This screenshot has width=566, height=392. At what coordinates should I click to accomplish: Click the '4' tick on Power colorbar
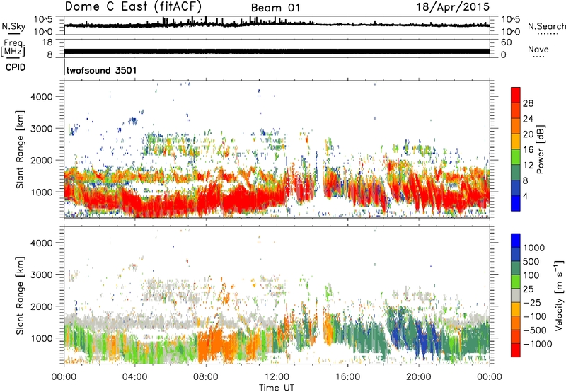[526, 196]
